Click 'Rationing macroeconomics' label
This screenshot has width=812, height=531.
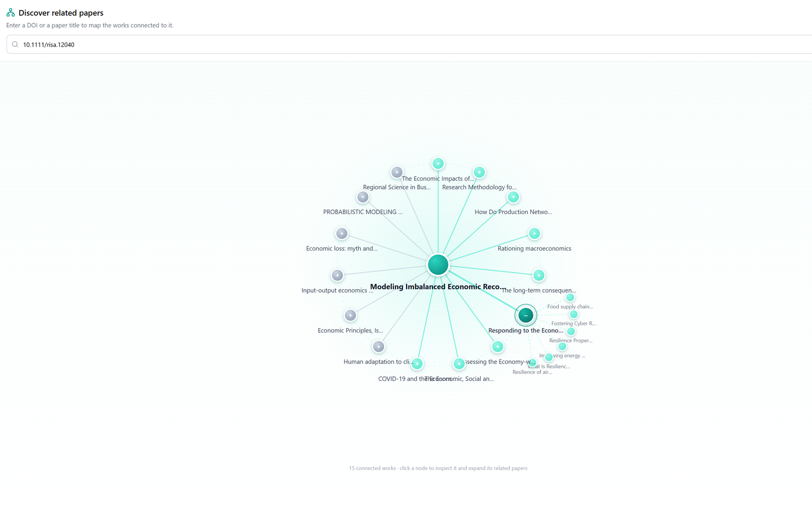534,249
